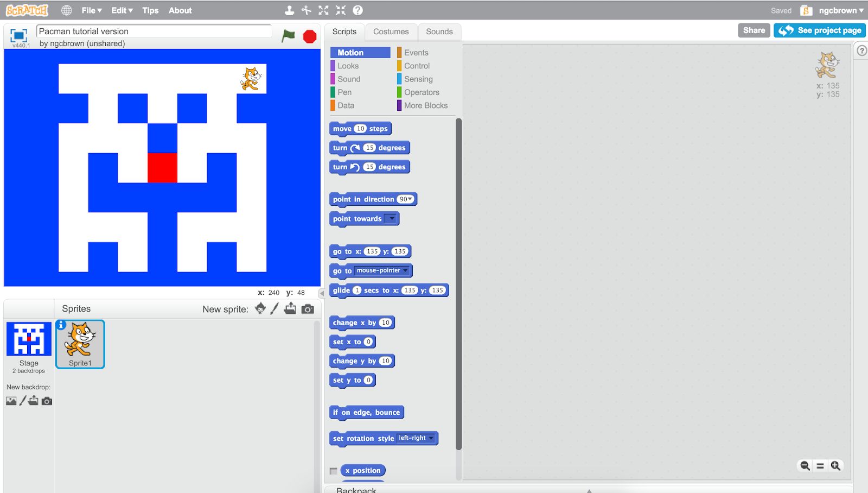The height and width of the screenshot is (493, 868).
Task: Choose backdrop from library
Action: 11,401
